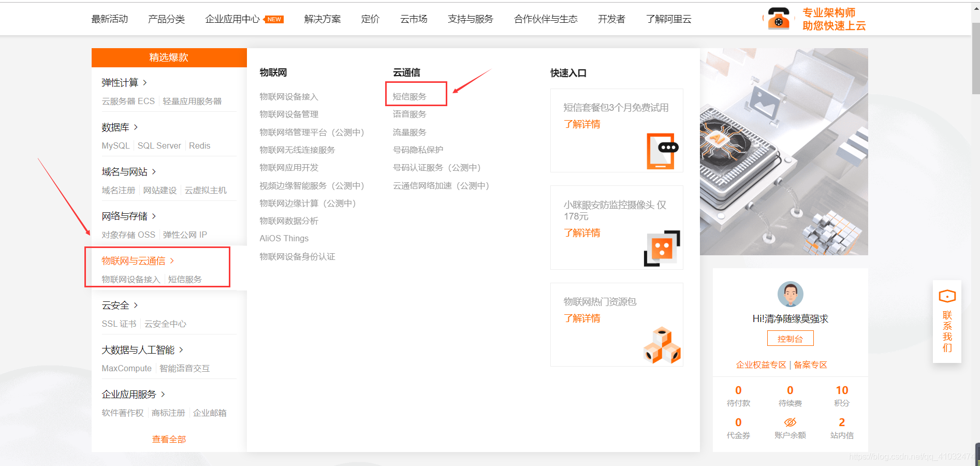Click the cube icon in 物联网热门资源包 card
980x466 pixels.
click(662, 344)
